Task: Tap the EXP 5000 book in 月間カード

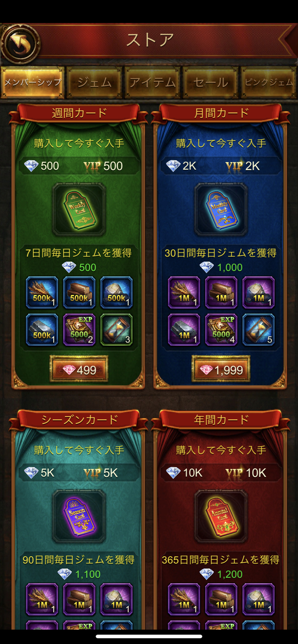Action: pyautogui.click(x=221, y=330)
